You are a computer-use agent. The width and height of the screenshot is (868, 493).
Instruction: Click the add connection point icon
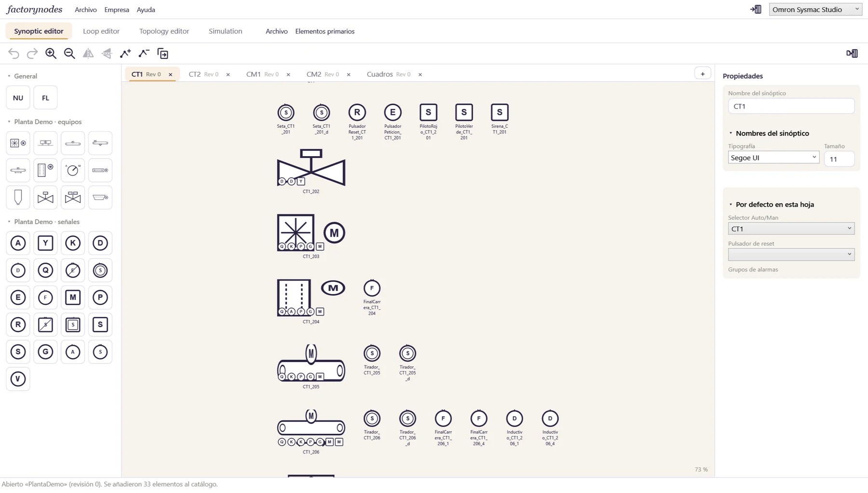tap(125, 53)
